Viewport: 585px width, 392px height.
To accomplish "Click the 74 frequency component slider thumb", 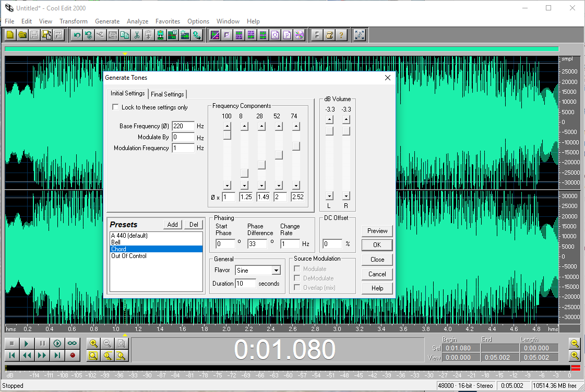I will (296, 146).
